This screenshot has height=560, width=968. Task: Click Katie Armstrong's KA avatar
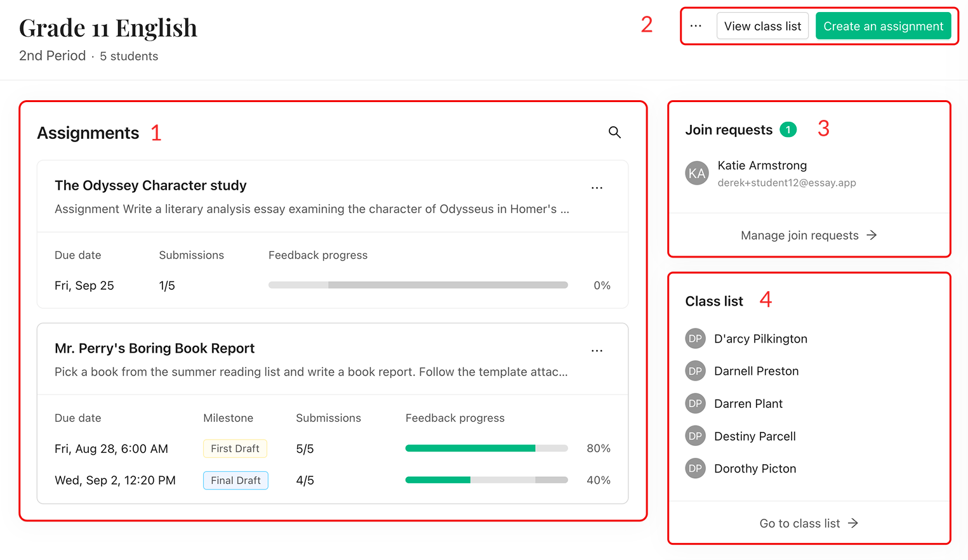pyautogui.click(x=697, y=173)
